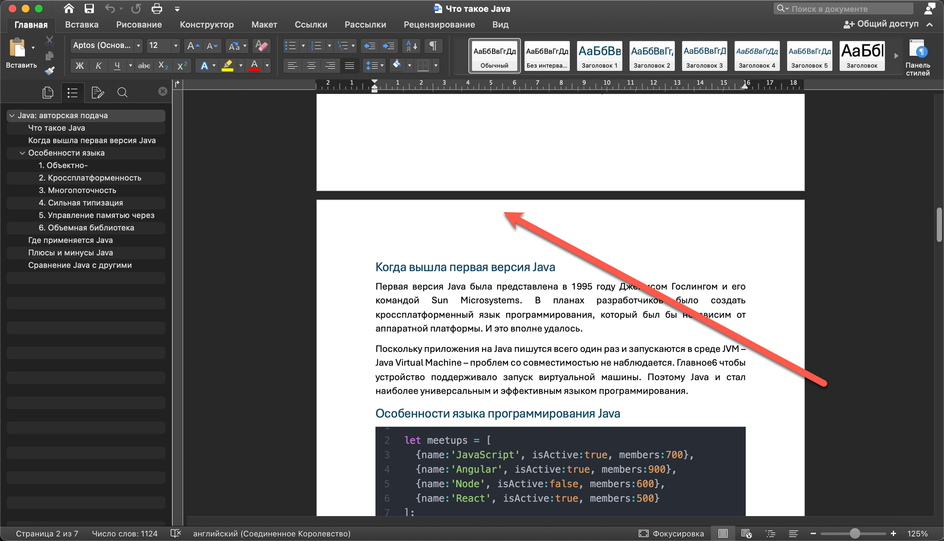944x541 pixels.
Task: Center the paragraph text
Action: [311, 66]
